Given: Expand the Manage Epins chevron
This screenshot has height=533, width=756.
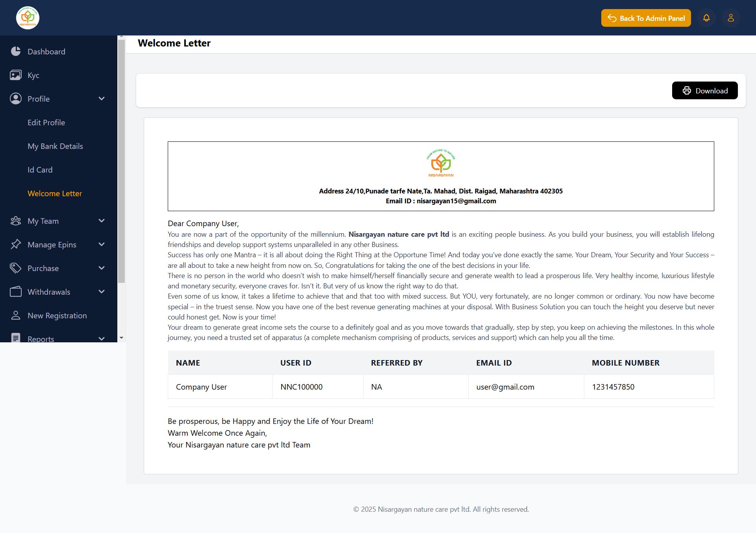Looking at the screenshot, I should pos(102,244).
